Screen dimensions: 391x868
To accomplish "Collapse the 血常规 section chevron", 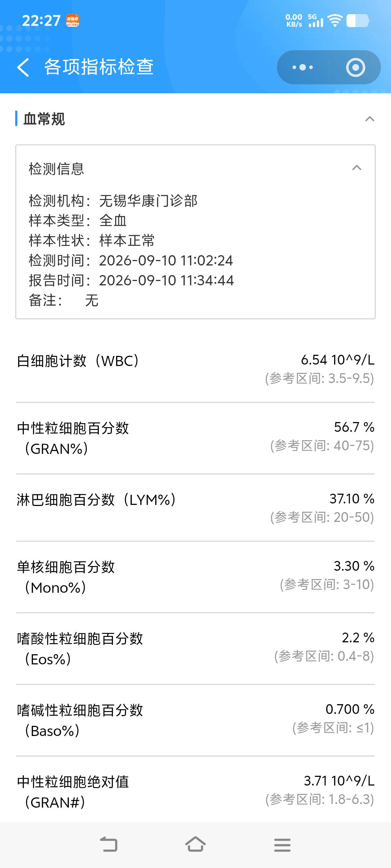I will (370, 119).
